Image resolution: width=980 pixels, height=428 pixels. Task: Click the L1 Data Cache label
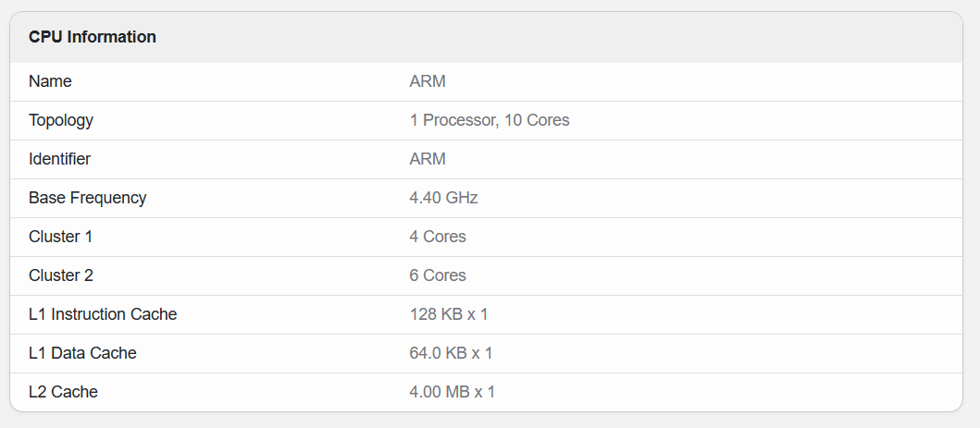82,353
